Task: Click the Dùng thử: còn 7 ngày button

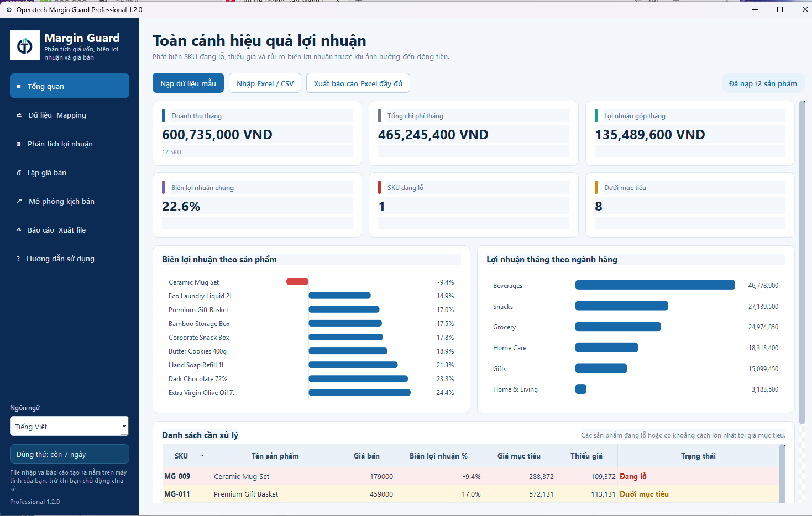Action: (70, 454)
